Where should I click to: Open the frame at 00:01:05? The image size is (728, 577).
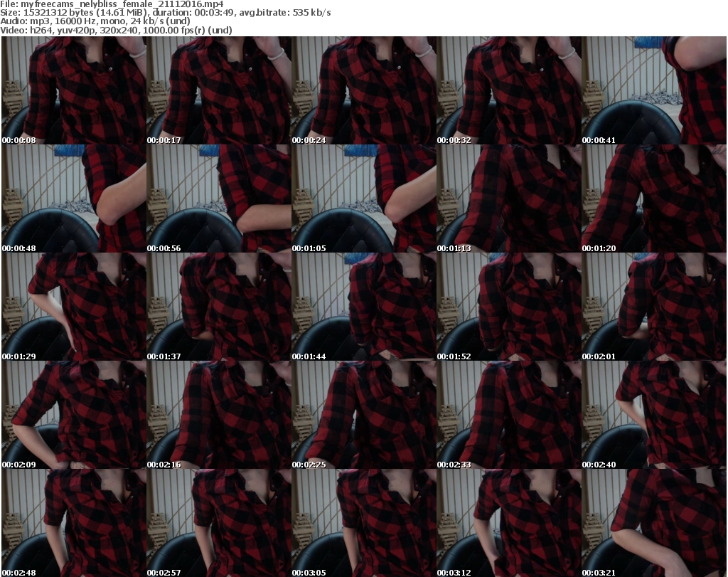(x=363, y=198)
